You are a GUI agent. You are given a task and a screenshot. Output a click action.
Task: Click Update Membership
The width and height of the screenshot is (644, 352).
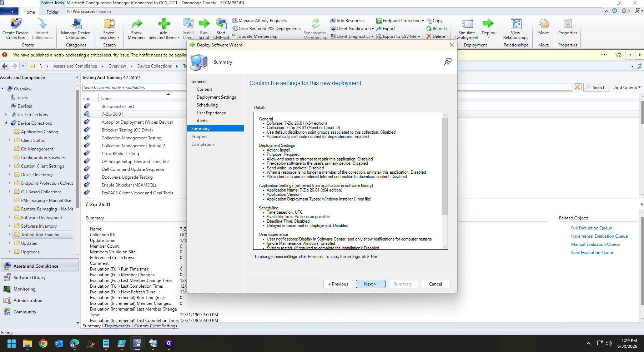tap(255, 36)
